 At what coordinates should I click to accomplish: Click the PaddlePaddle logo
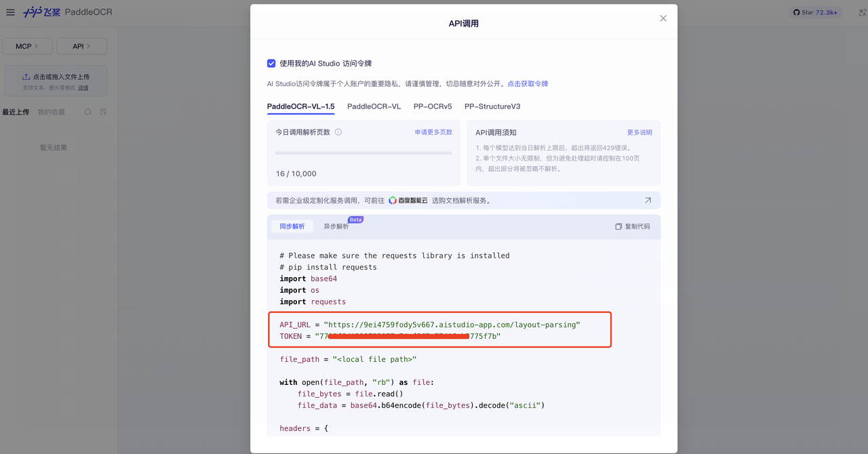[x=42, y=12]
